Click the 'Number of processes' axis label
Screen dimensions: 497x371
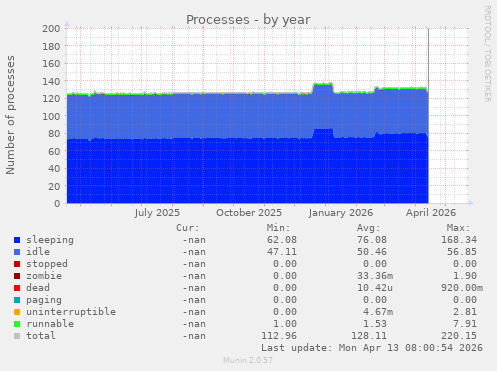(x=10, y=115)
